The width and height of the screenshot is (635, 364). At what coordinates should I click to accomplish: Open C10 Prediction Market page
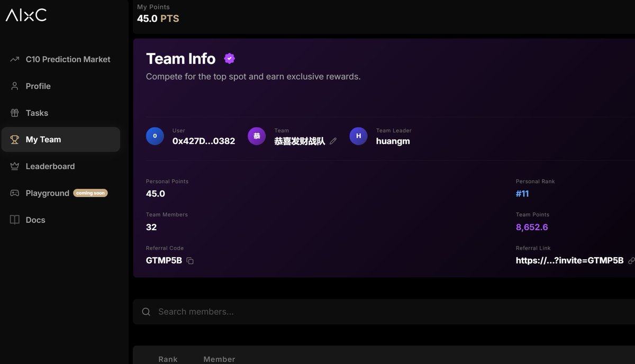click(68, 59)
